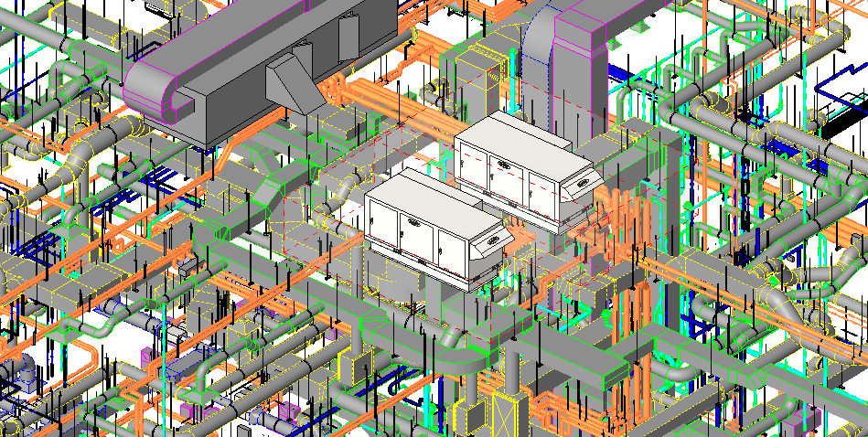Image resolution: width=868 pixels, height=437 pixels.
Task: Select the angled hood on rear unit
Action: tap(583, 184)
